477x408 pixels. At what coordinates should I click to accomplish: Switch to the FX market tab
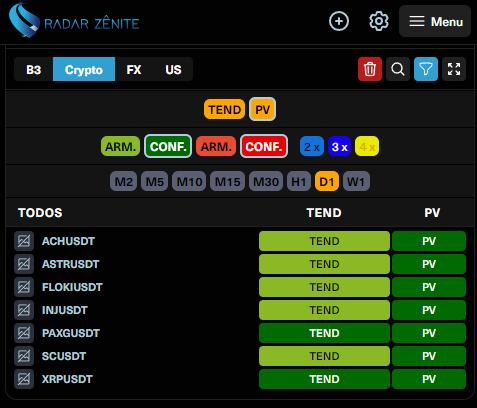tap(134, 69)
